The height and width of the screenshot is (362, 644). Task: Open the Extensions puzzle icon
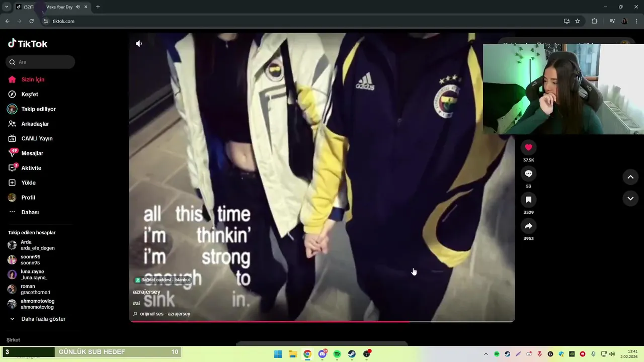tap(594, 21)
